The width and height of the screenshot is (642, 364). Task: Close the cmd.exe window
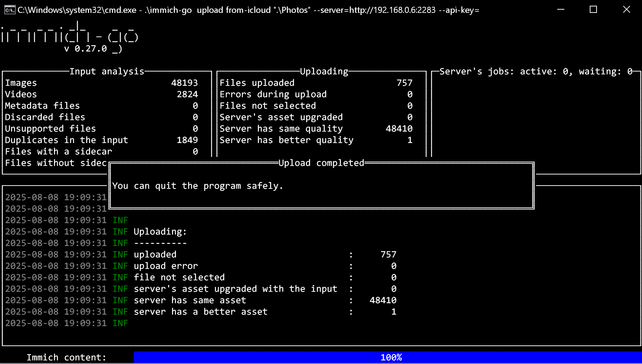click(626, 10)
